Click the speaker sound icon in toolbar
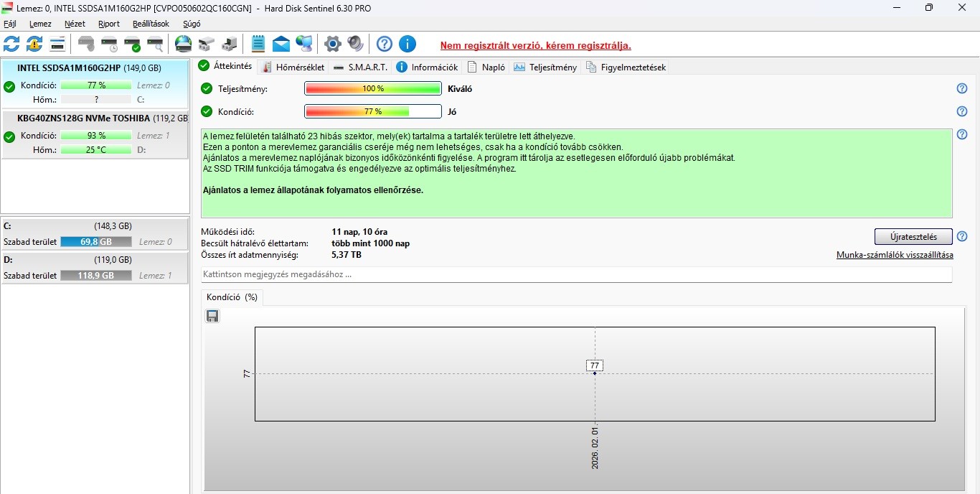This screenshot has width=980, height=494. [355, 44]
